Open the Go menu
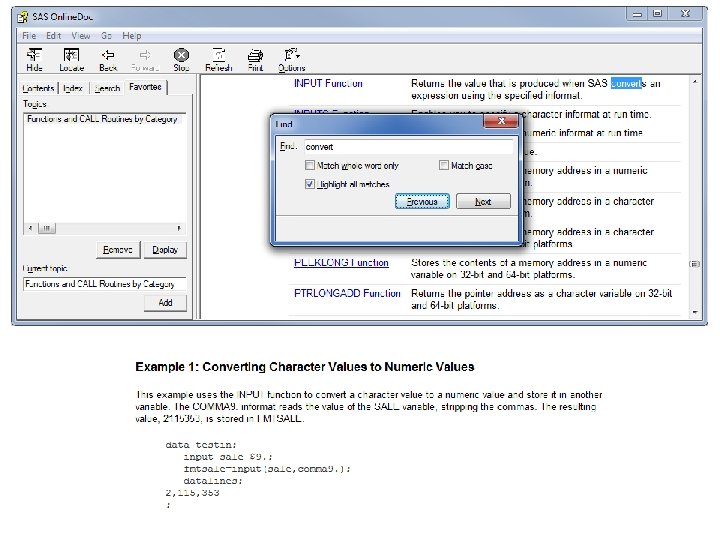 pyautogui.click(x=106, y=35)
